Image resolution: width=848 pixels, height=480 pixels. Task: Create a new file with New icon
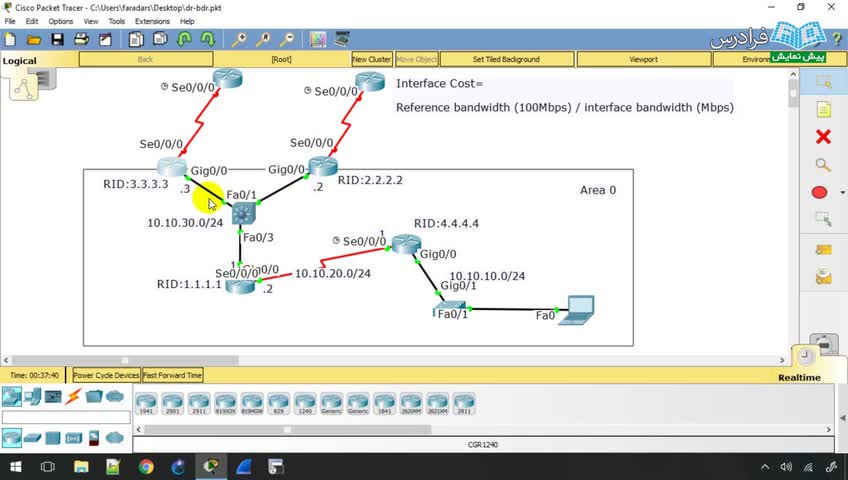(x=10, y=39)
